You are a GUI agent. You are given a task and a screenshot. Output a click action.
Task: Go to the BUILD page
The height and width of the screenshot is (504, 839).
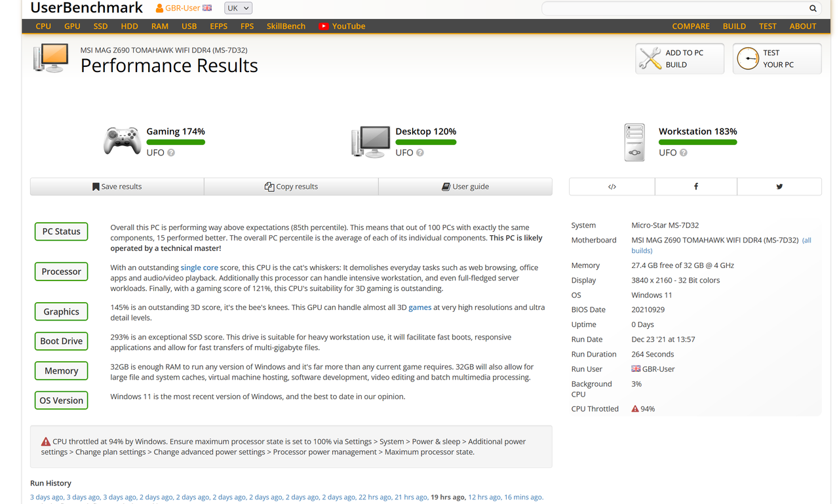pyautogui.click(x=734, y=26)
